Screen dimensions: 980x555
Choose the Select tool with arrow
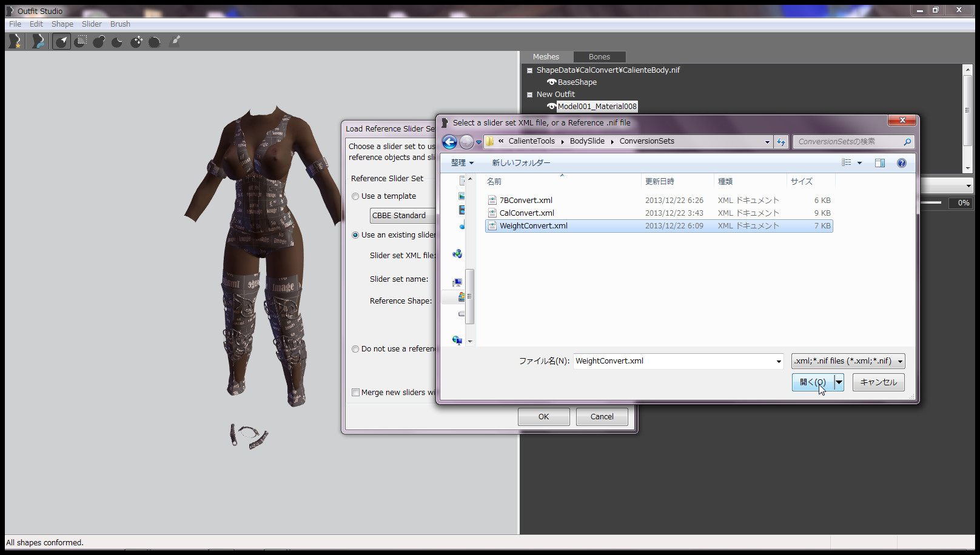tap(61, 41)
